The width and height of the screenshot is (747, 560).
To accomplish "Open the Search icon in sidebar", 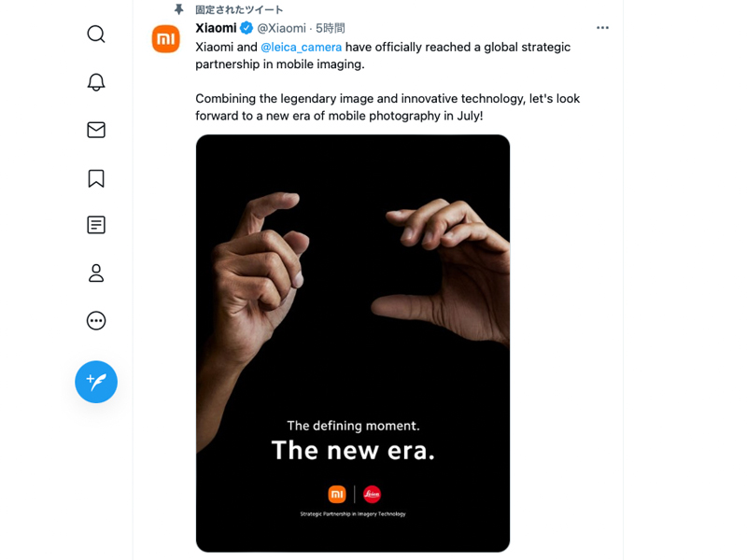I will tap(96, 34).
